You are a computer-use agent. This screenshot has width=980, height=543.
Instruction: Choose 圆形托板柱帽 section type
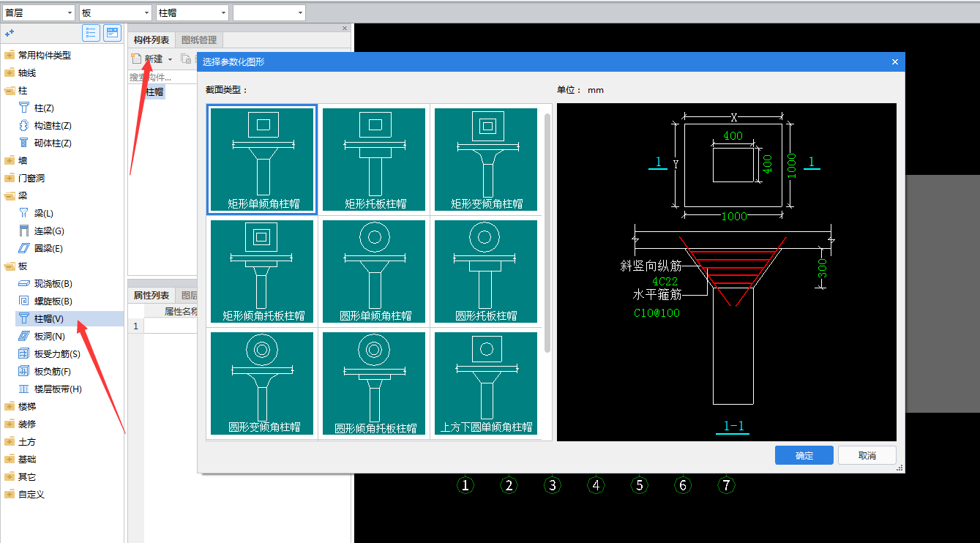pos(487,271)
